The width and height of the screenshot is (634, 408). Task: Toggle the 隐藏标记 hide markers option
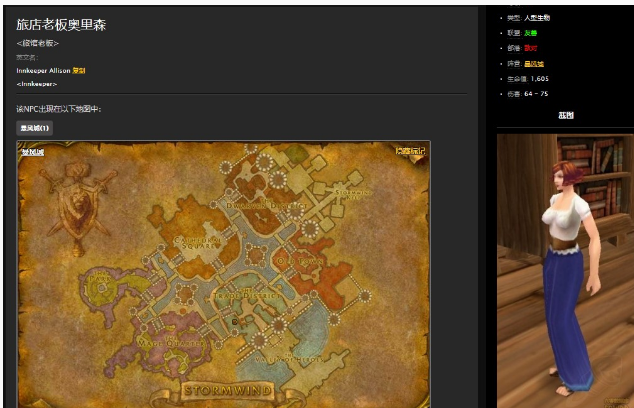410,152
